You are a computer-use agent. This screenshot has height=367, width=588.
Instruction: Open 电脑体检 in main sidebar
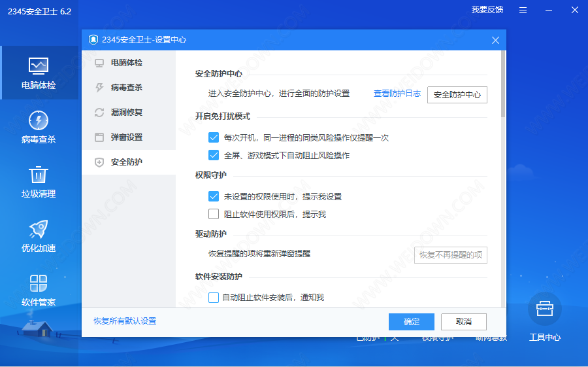[x=39, y=73]
